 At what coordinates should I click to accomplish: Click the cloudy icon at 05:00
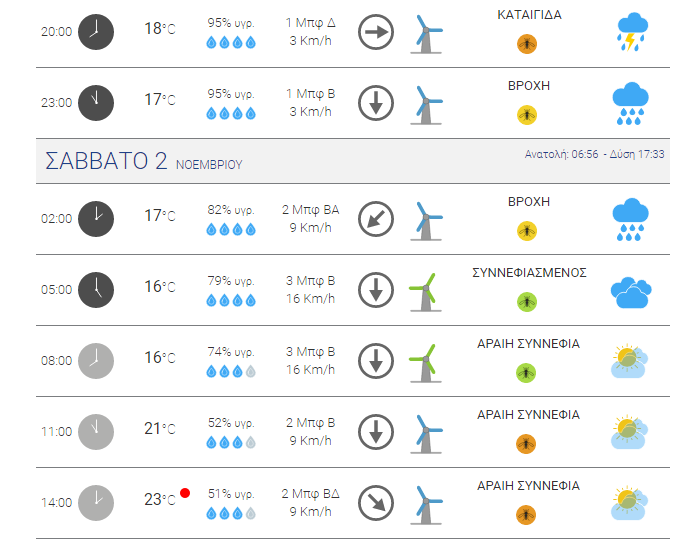631,292
